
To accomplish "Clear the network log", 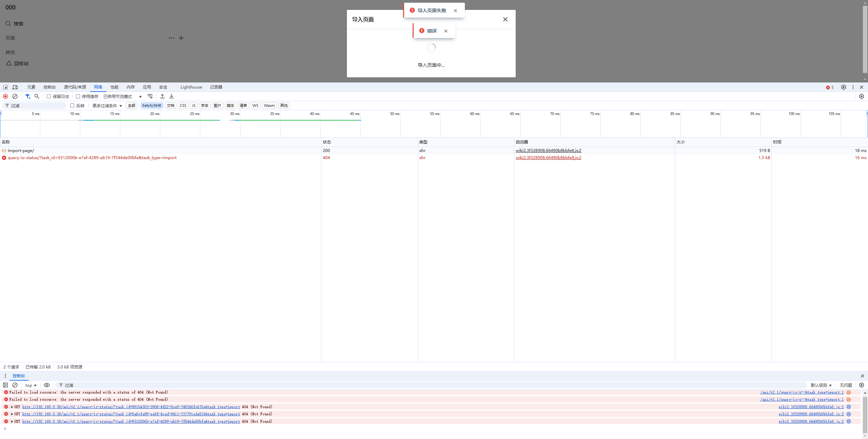I will pos(15,96).
